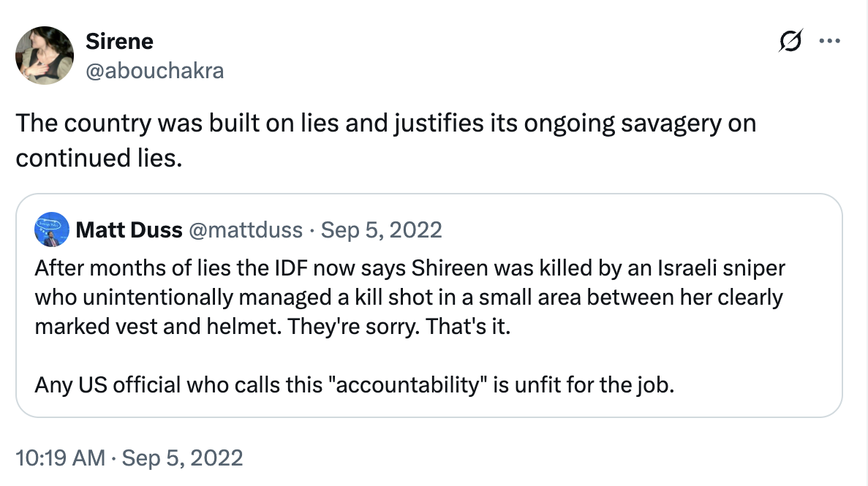Click the "continued lies." text line

(x=99, y=159)
